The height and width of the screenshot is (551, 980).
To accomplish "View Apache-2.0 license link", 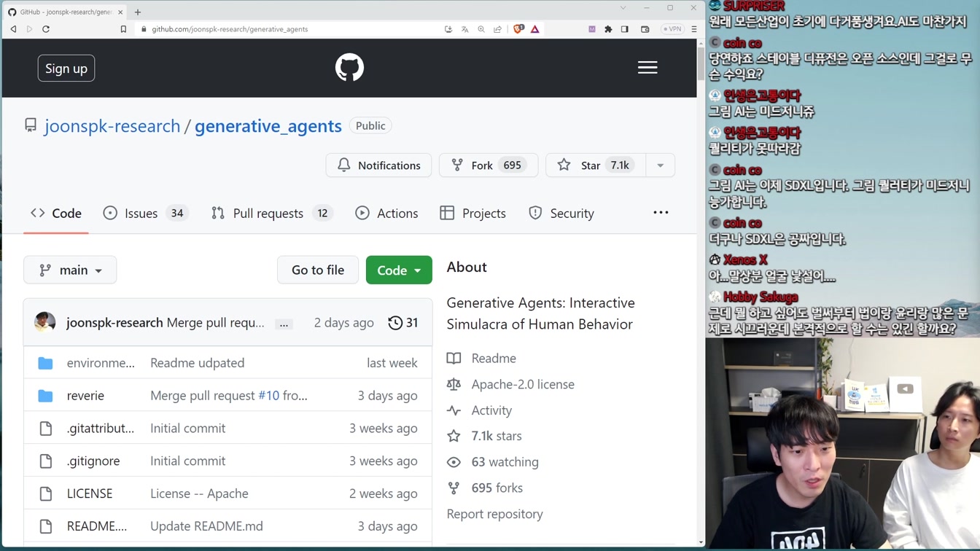I will (x=511, y=385).
